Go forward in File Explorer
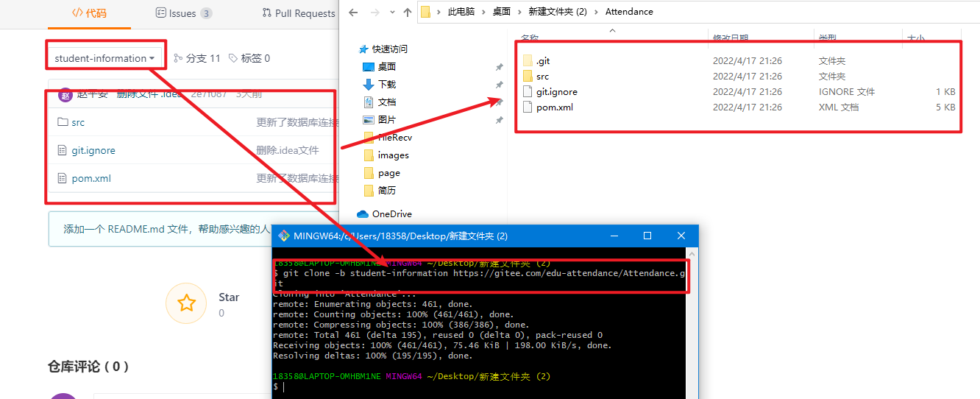The width and height of the screenshot is (980, 399). point(374,12)
